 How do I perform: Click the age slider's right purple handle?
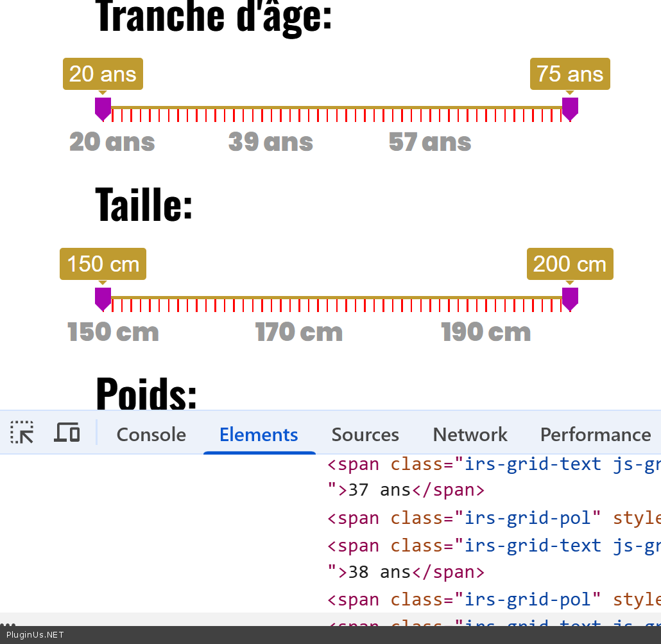coord(570,109)
